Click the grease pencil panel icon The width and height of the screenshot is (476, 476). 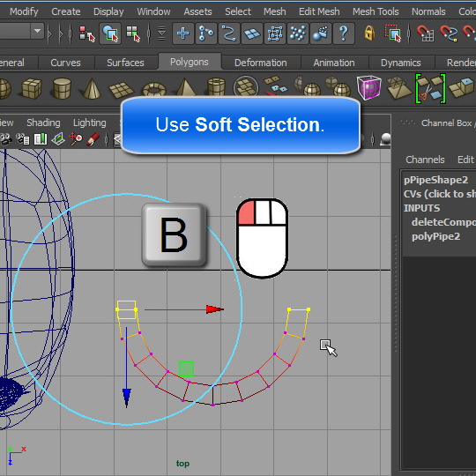pyautogui.click(x=93, y=139)
